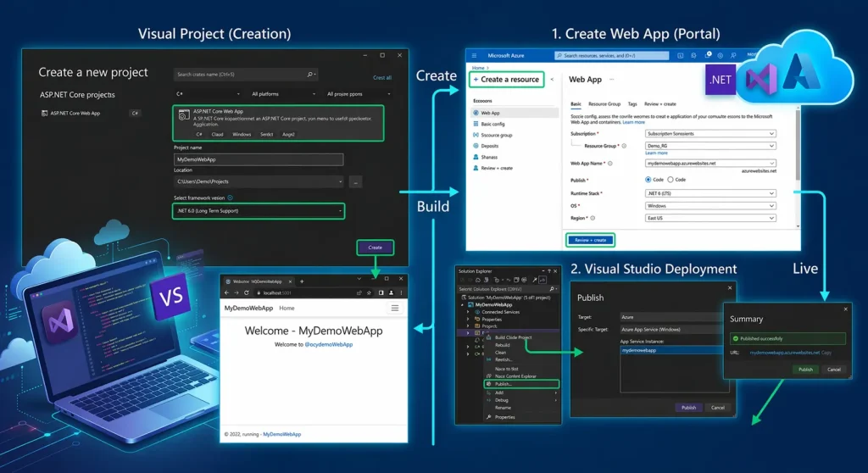Choose Properties at the bottom of context menu
This screenshot has width=868, height=473.
pos(504,417)
